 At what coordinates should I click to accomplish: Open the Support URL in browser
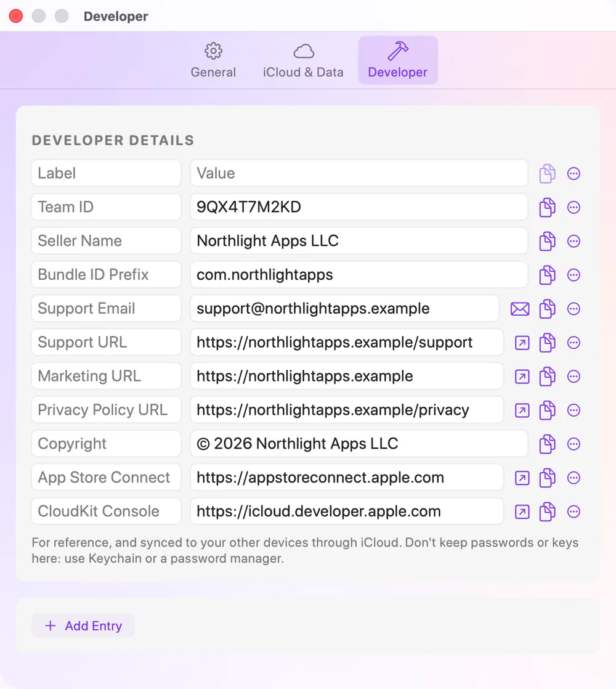click(522, 343)
